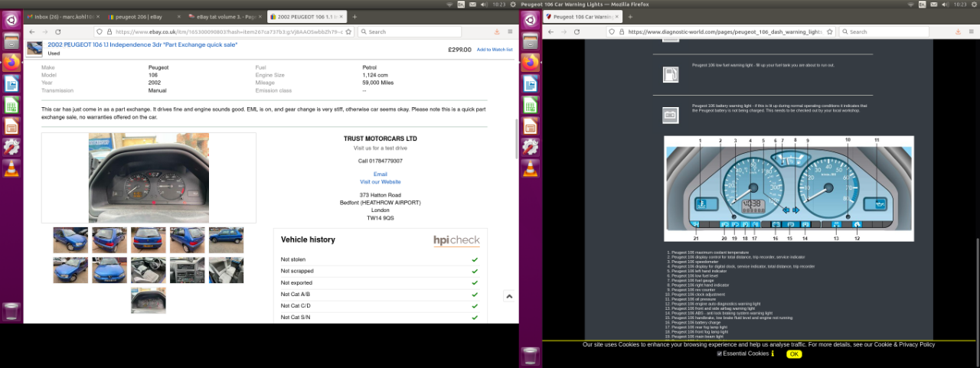This screenshot has width=980, height=368.
Task: Open the Visit our Website link
Action: click(380, 182)
